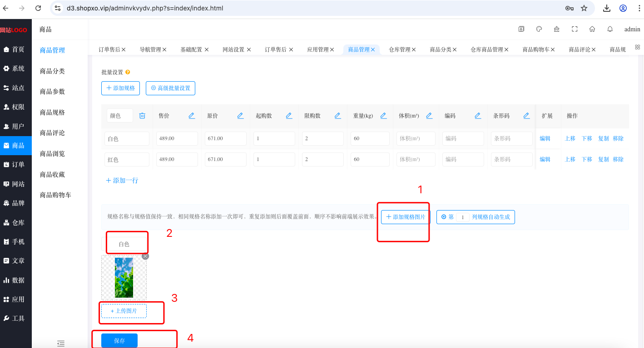The height and width of the screenshot is (348, 644).
Task: Click the edit pencil beside 体积(m³)
Action: click(x=429, y=116)
